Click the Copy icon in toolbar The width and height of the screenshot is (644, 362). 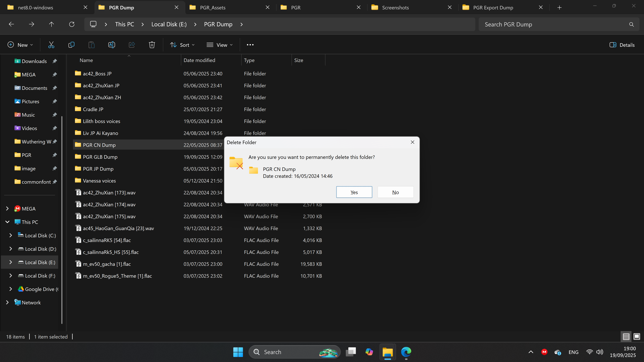pos(71,45)
